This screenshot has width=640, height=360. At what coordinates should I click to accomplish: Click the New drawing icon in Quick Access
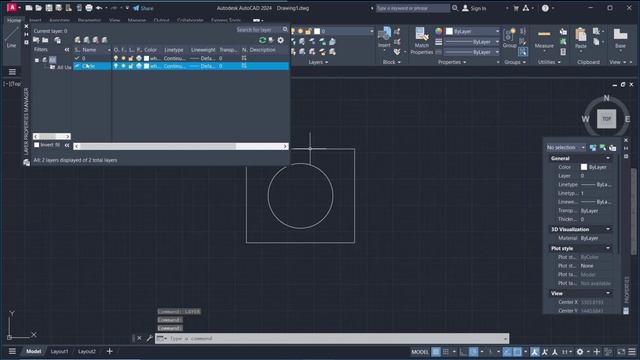pyautogui.click(x=29, y=8)
